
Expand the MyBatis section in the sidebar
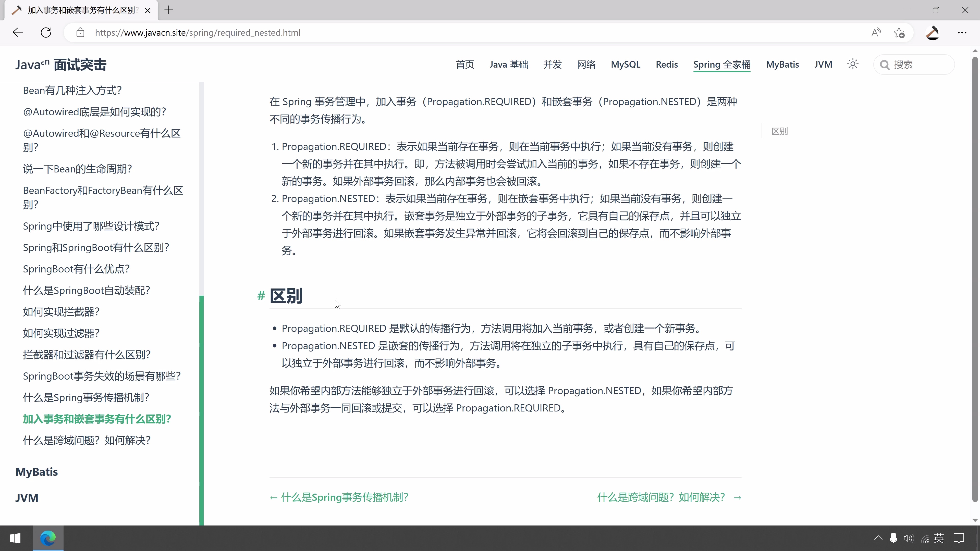pyautogui.click(x=36, y=471)
